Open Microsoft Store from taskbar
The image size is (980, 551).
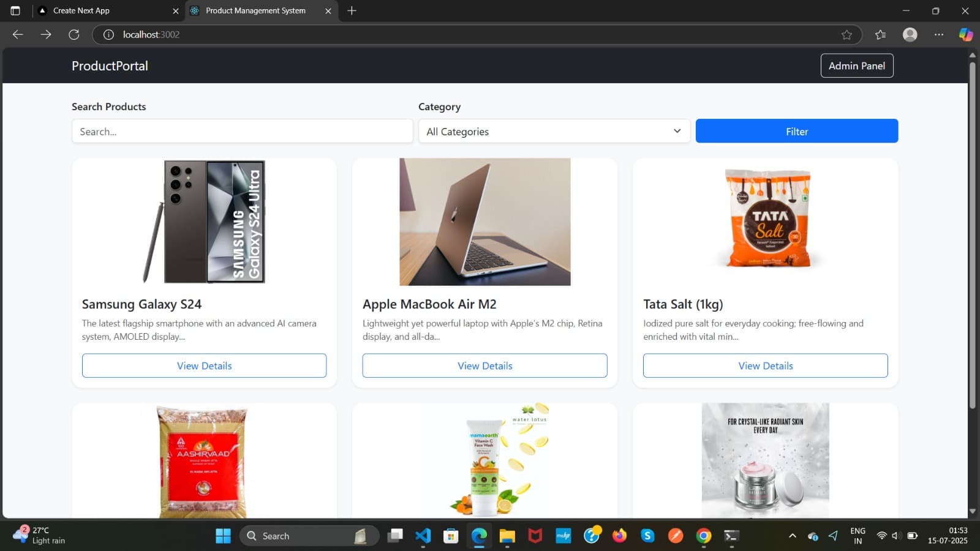pyautogui.click(x=451, y=536)
